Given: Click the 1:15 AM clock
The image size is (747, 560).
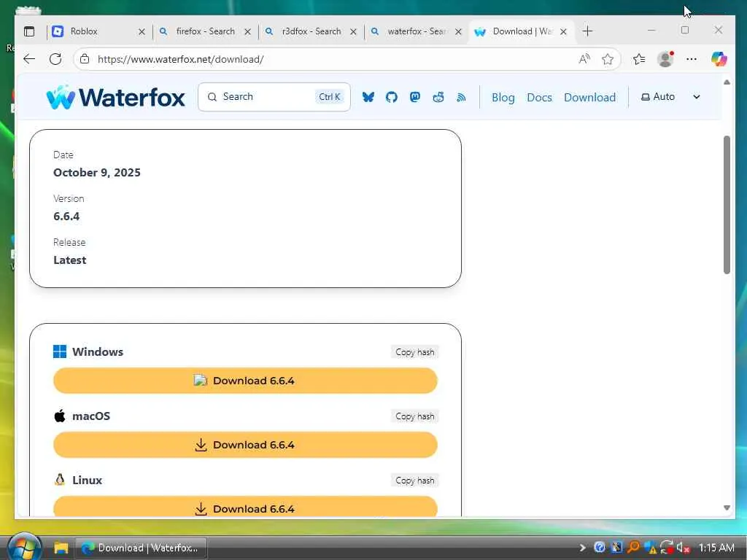Looking at the screenshot, I should pos(716,548).
